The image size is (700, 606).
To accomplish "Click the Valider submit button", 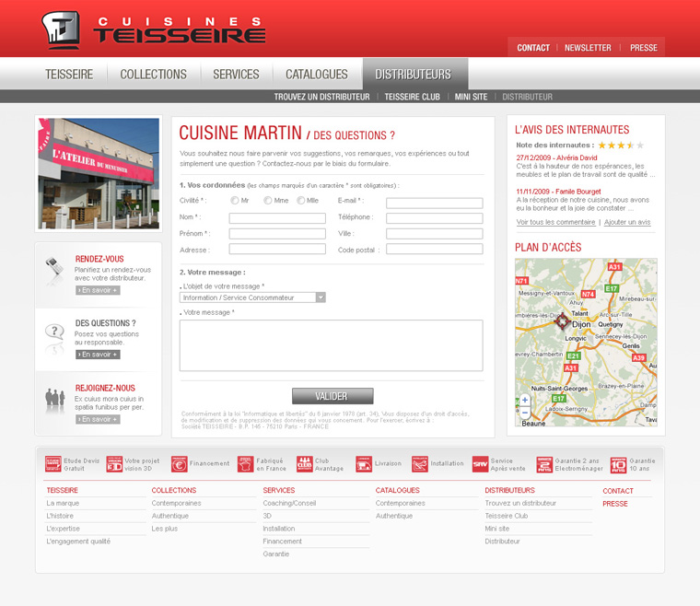I will (x=332, y=396).
